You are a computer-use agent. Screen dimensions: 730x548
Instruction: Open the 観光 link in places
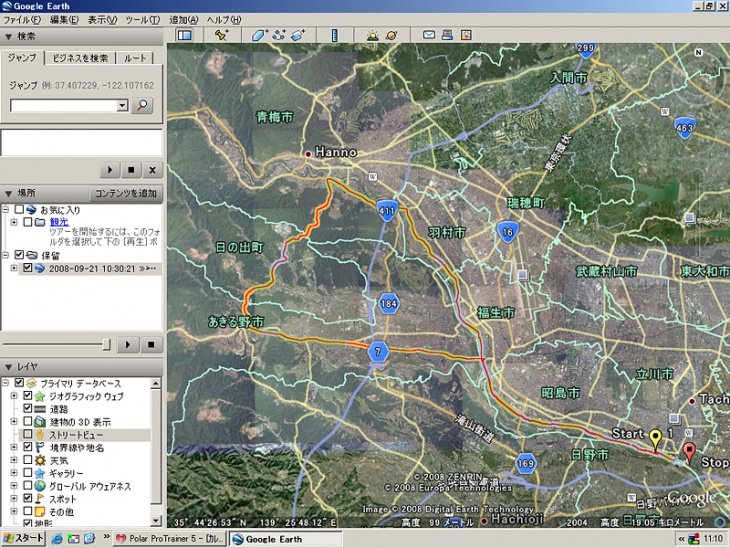[59, 222]
